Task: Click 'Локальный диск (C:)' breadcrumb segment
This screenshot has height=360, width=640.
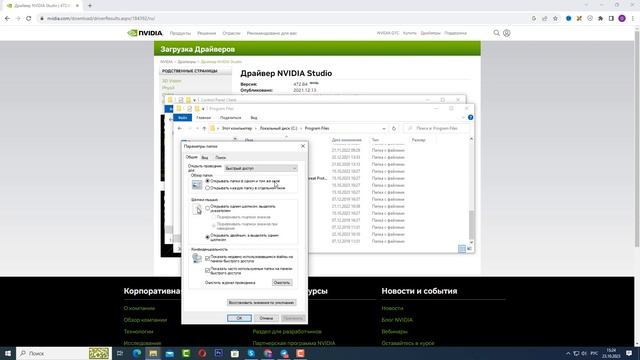Action: point(278,129)
